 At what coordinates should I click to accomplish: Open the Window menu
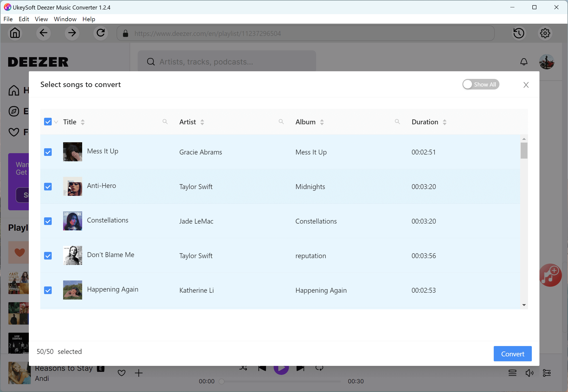coord(65,19)
